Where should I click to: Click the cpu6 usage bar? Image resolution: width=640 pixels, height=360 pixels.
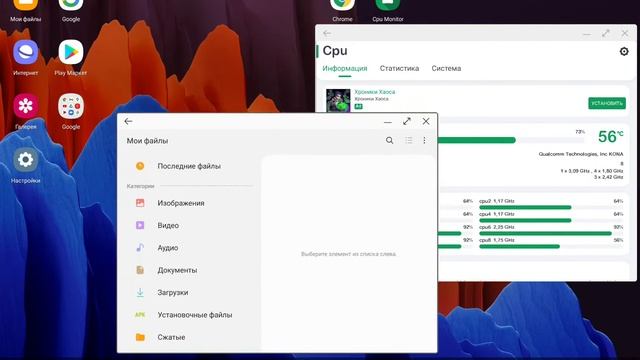pos(550,233)
